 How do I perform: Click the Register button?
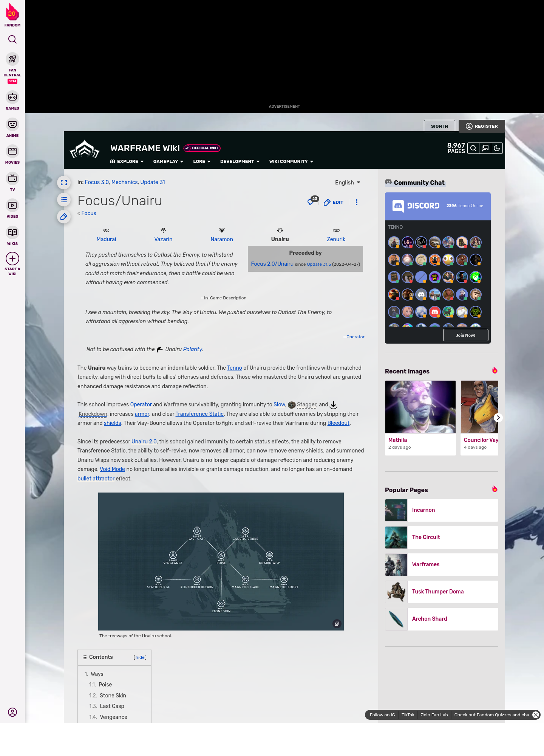pyautogui.click(x=482, y=126)
